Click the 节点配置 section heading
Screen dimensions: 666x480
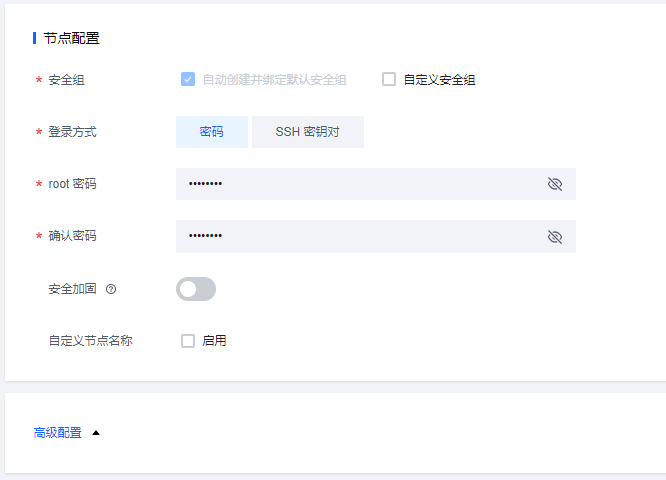click(x=71, y=39)
